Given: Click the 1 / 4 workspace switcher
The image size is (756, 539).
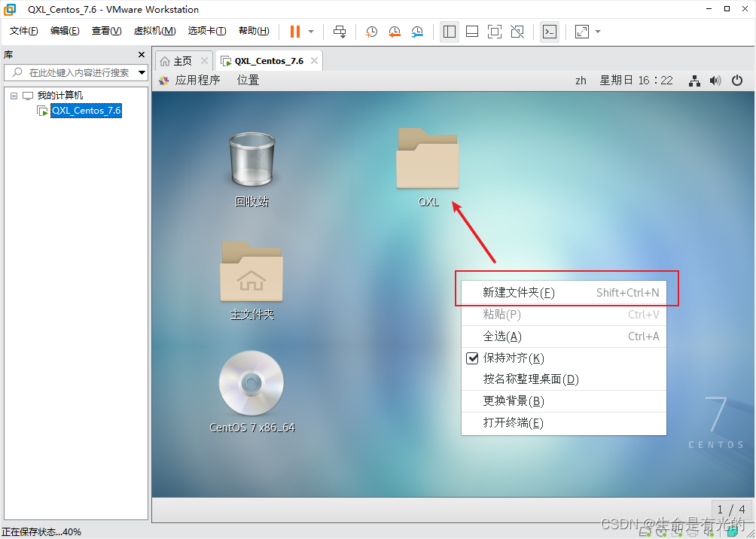Looking at the screenshot, I should coord(731,509).
